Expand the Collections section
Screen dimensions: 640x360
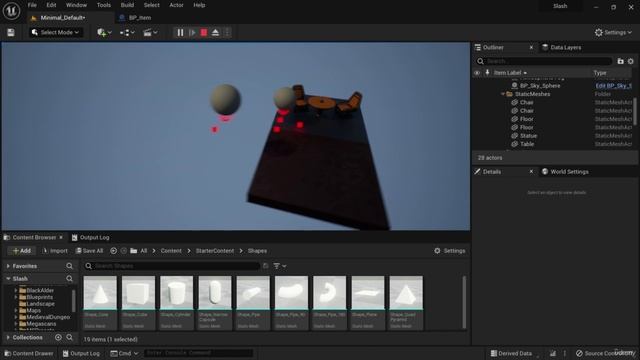pos(8,338)
